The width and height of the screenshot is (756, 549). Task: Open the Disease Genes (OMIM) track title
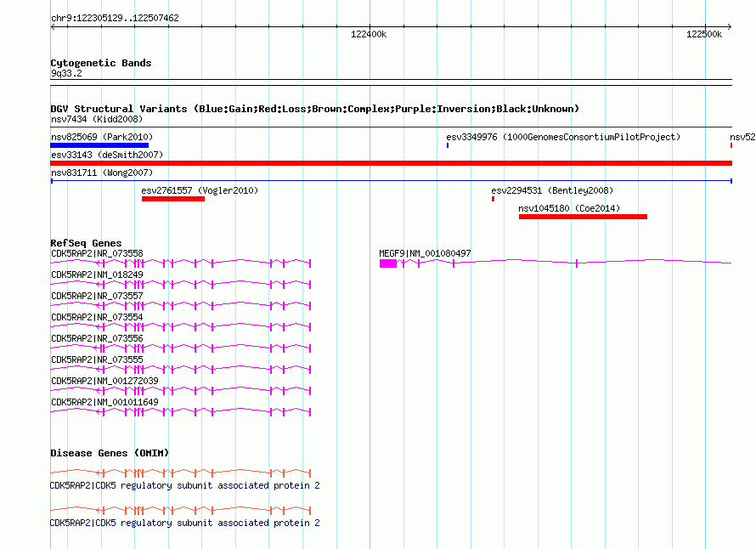click(110, 453)
